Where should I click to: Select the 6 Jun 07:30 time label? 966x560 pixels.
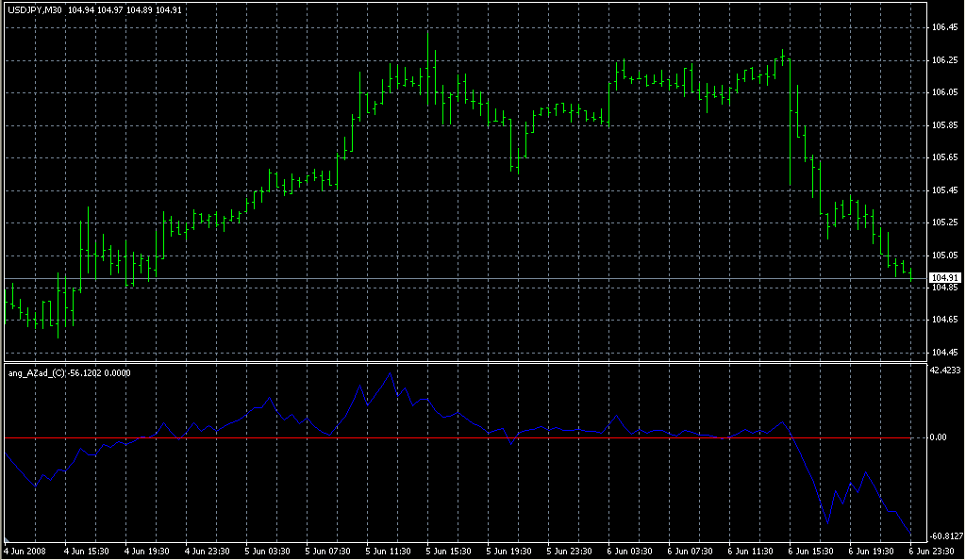click(691, 549)
